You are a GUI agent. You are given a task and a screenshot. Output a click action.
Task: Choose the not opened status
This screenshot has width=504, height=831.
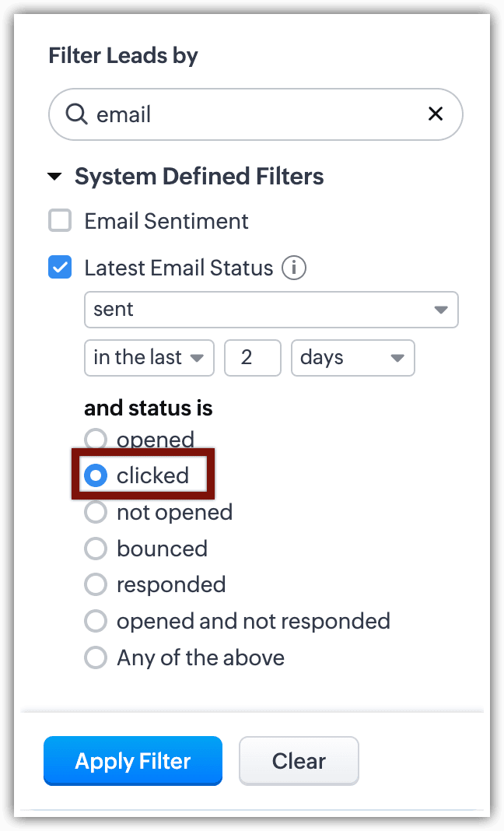[96, 512]
